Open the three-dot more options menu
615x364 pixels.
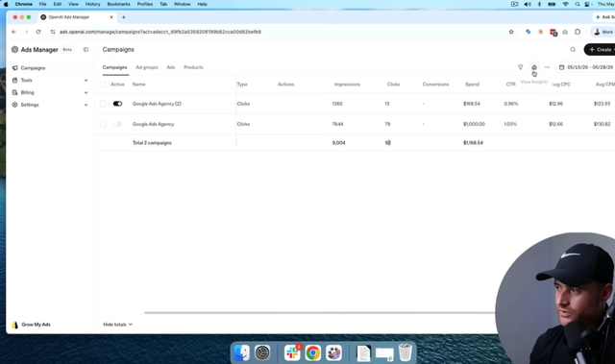click(x=547, y=67)
